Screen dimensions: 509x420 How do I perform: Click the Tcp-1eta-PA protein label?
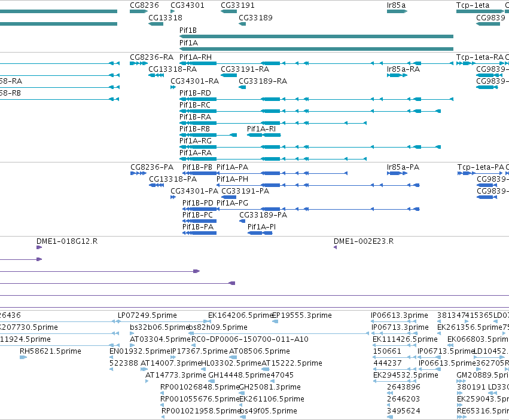[x=481, y=167]
